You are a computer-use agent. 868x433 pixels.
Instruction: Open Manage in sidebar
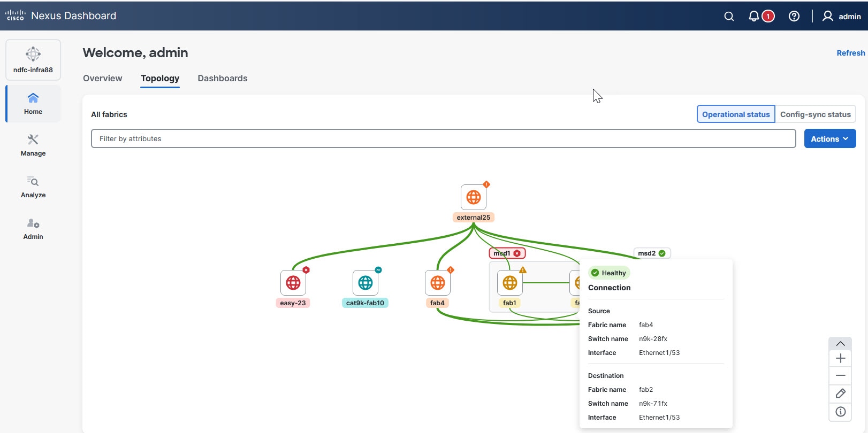pos(33,145)
